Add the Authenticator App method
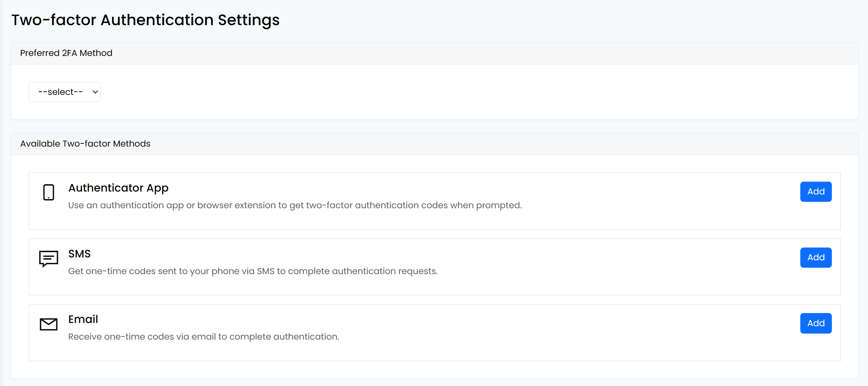 click(816, 192)
